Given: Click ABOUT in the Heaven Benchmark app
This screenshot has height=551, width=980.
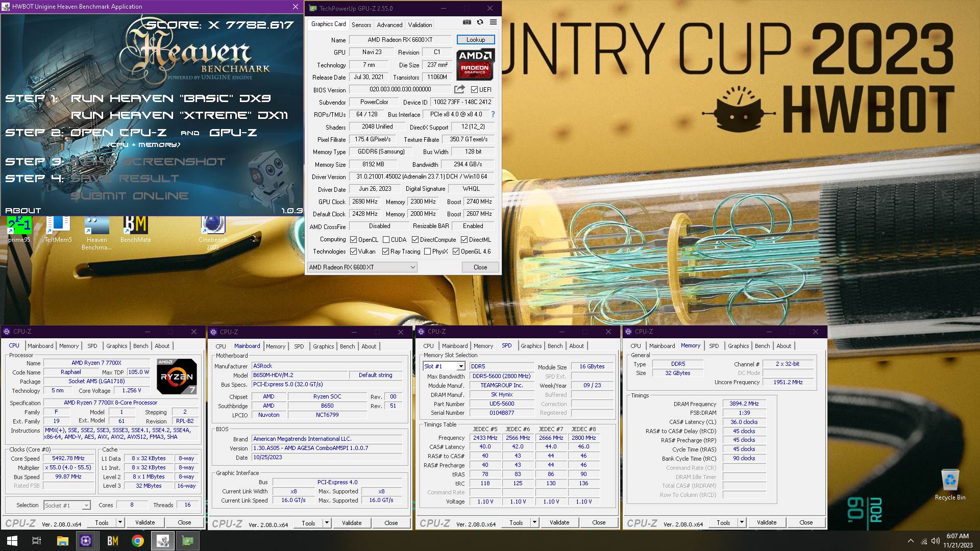Looking at the screenshot, I should click(x=23, y=210).
